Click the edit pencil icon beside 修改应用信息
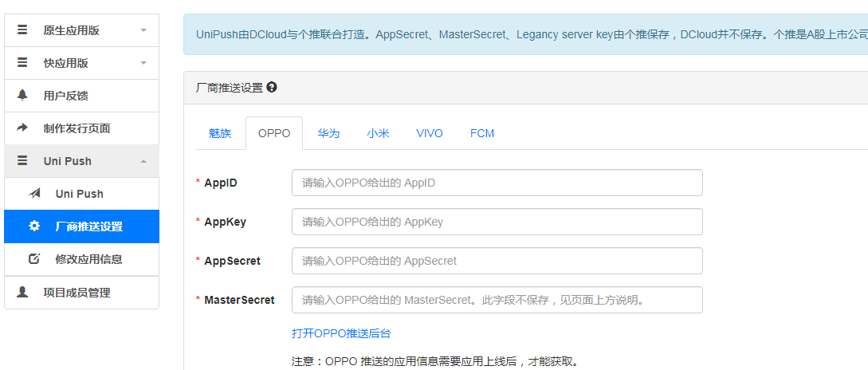This screenshot has height=370, width=868. point(34,258)
